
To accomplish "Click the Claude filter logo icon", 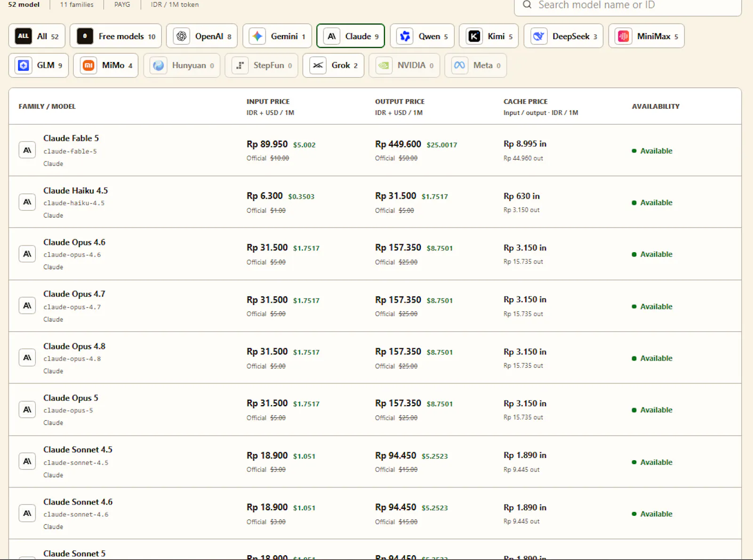I will [332, 36].
